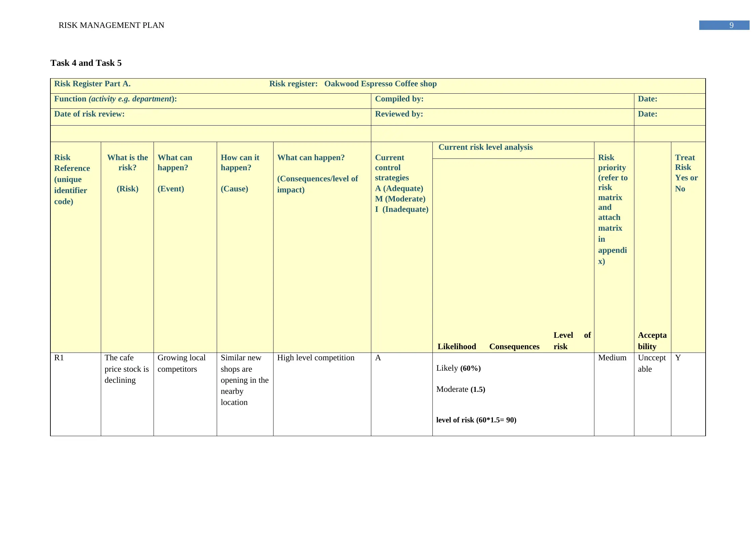Click the 'High level competition' cell

(x=322, y=394)
